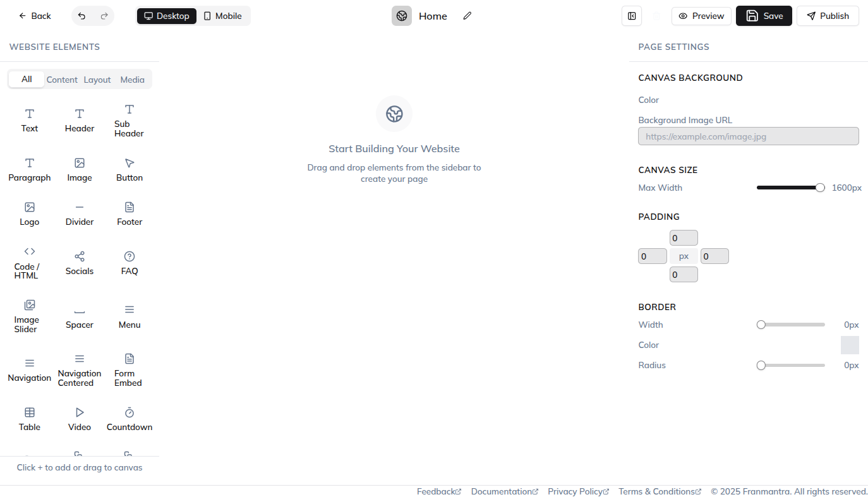Screen dimensions: 868x497
Task: Open the Terms & Conditions link
Action: 660,491
